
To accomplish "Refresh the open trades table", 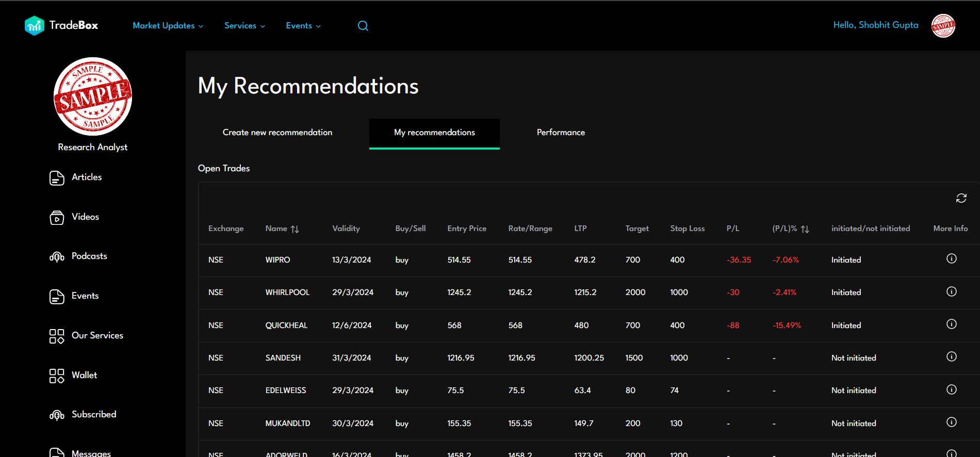I will (x=961, y=198).
